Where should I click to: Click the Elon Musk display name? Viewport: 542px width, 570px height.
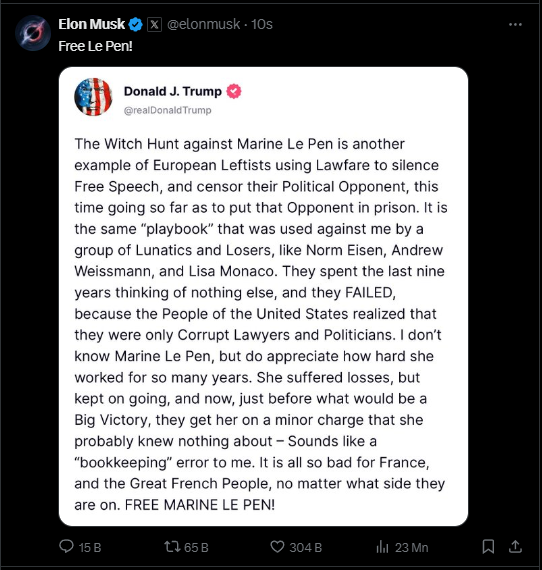click(x=92, y=24)
